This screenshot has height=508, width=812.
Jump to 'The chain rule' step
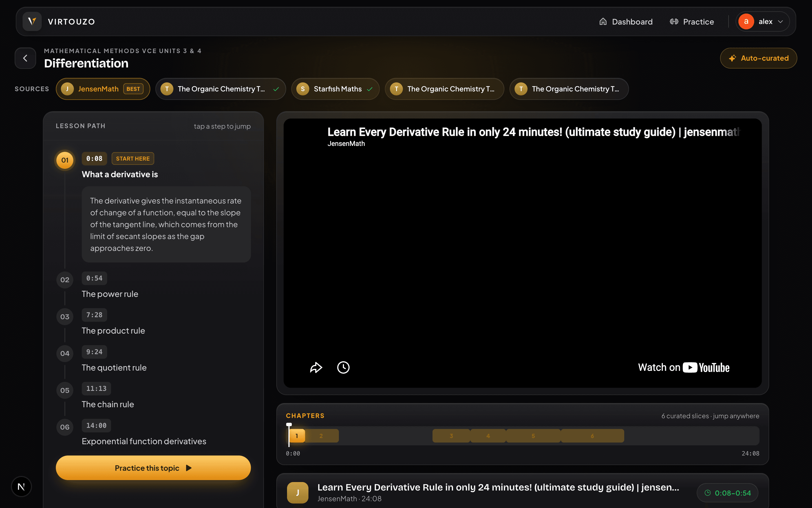pyautogui.click(x=108, y=404)
